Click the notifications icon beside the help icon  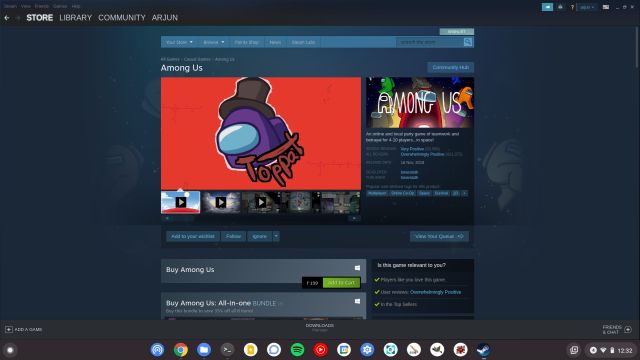[560, 7]
